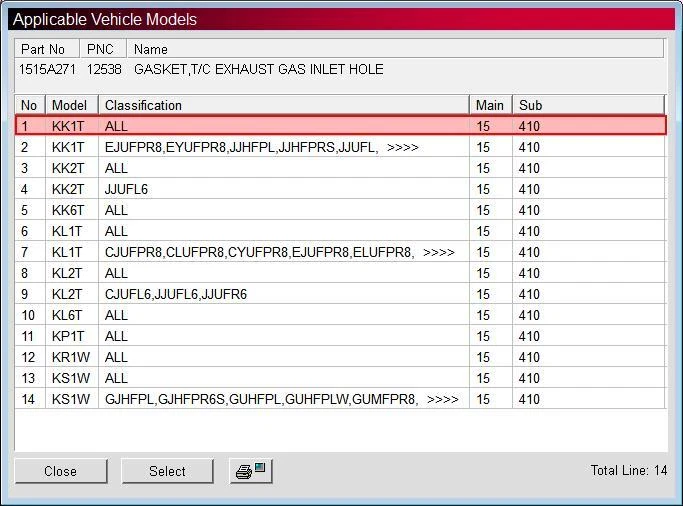Click the Name header
The height and width of the screenshot is (506, 683).
(x=395, y=49)
